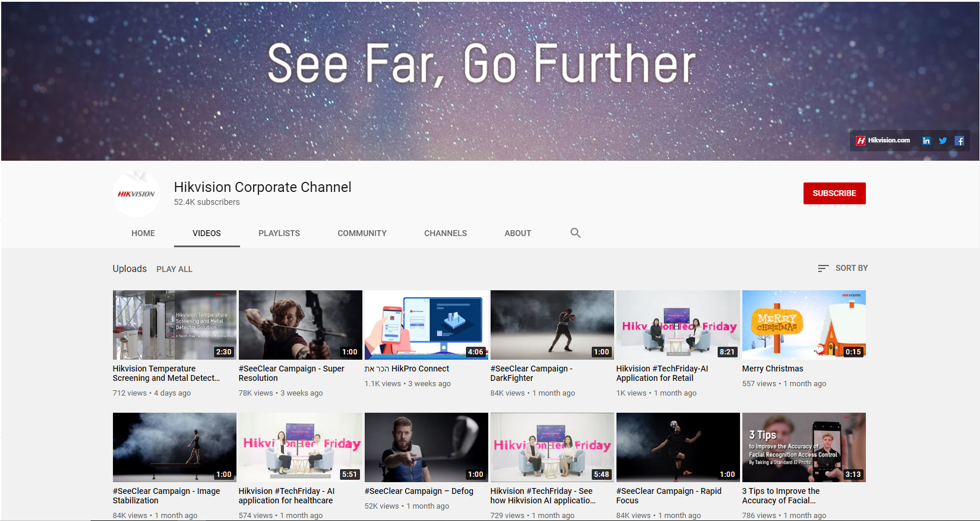Click '712 views • 4 days ago' text
The height and width of the screenshot is (521, 980).
(x=152, y=393)
